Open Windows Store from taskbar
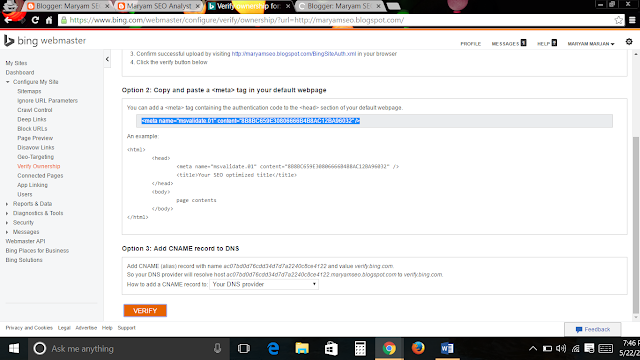 [331, 349]
